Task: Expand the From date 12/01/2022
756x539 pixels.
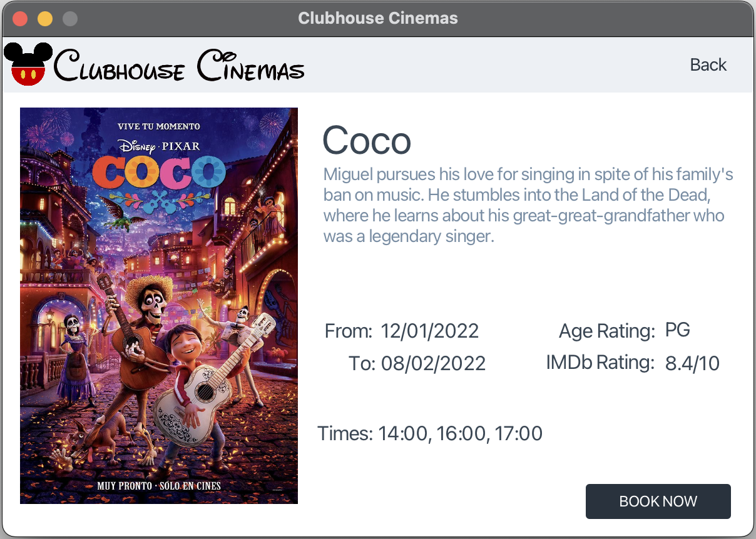Action: tap(429, 331)
